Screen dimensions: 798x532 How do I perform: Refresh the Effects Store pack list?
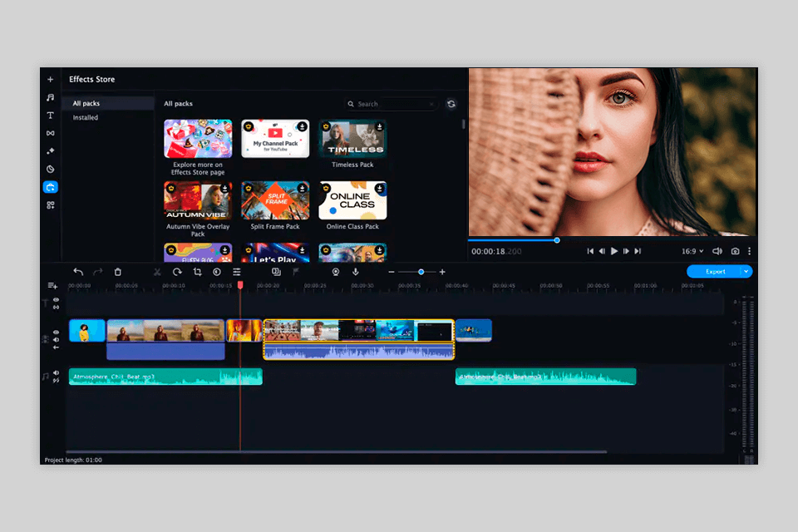pyautogui.click(x=451, y=104)
